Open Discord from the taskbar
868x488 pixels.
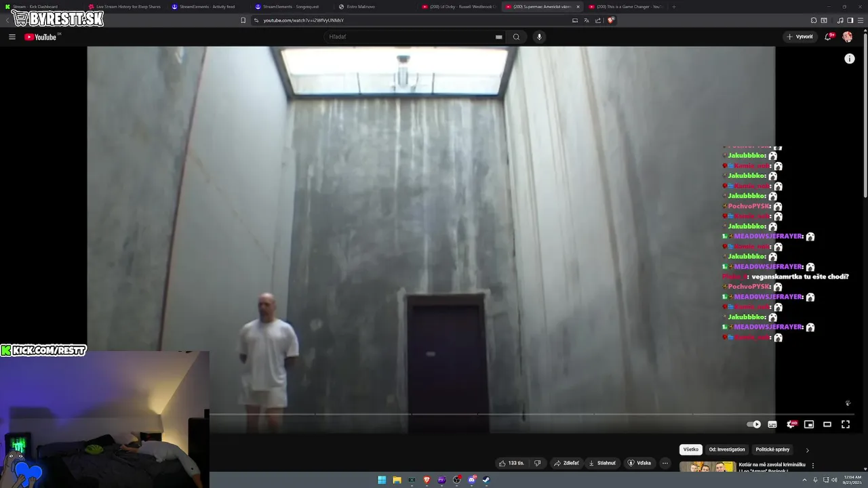tap(471, 480)
